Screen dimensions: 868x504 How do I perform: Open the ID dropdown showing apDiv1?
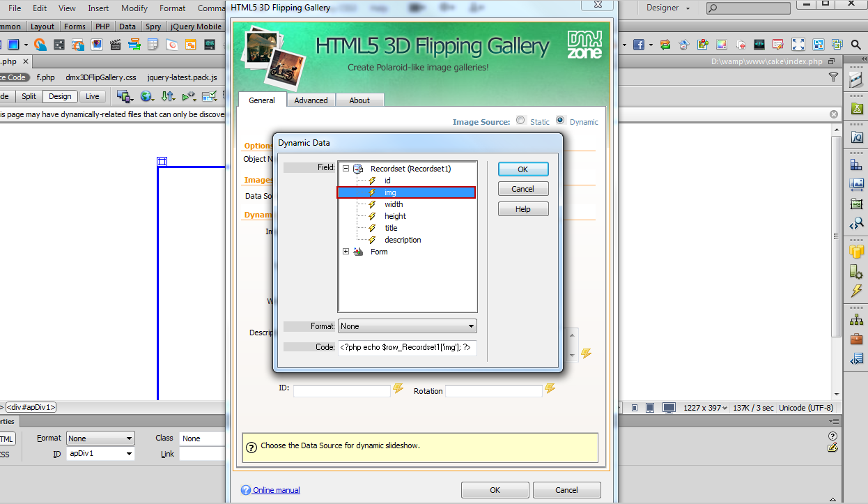(x=100, y=454)
